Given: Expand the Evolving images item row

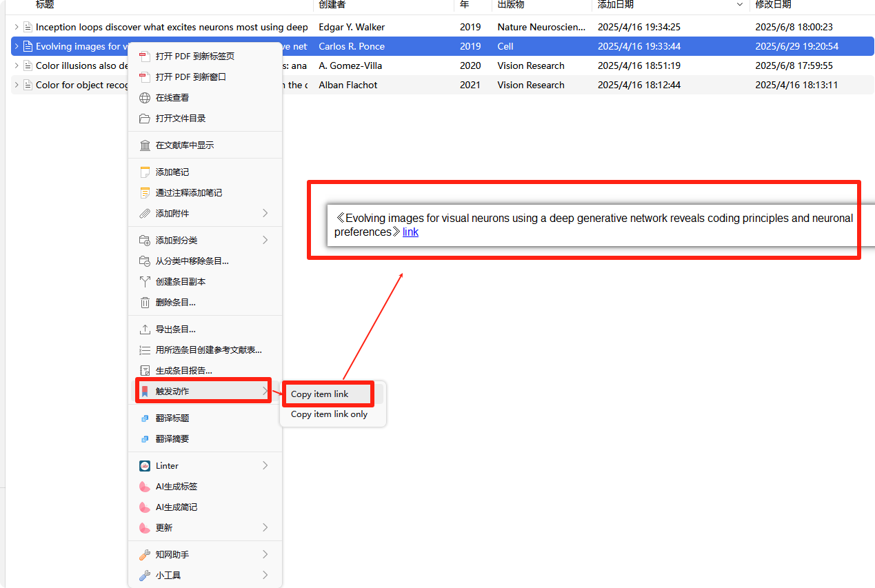Looking at the screenshot, I should point(17,47).
